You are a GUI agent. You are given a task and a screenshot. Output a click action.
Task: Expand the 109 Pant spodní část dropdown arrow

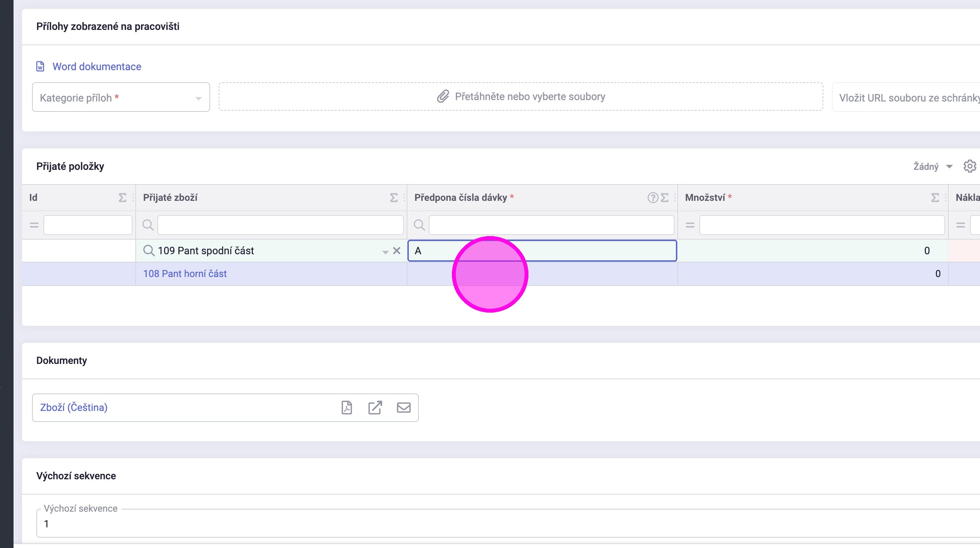pyautogui.click(x=385, y=252)
